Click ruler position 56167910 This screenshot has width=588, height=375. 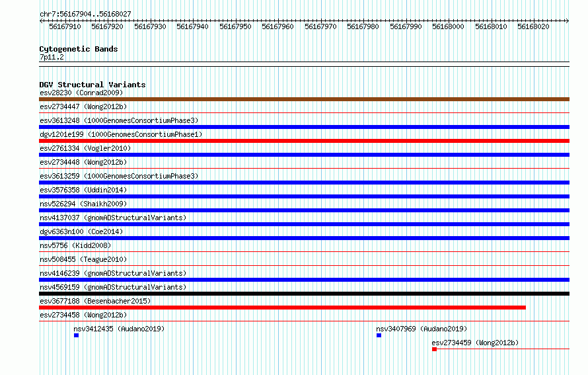65,26
